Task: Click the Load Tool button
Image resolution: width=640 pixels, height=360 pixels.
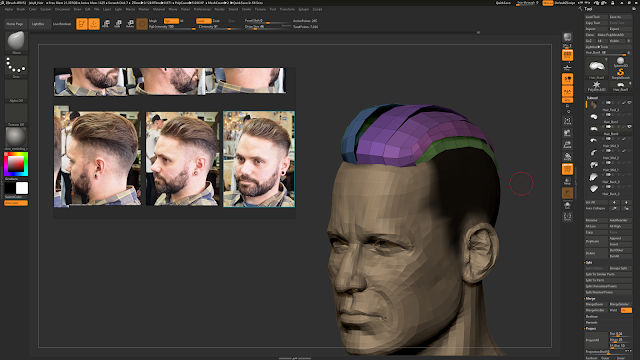Action: [597, 17]
